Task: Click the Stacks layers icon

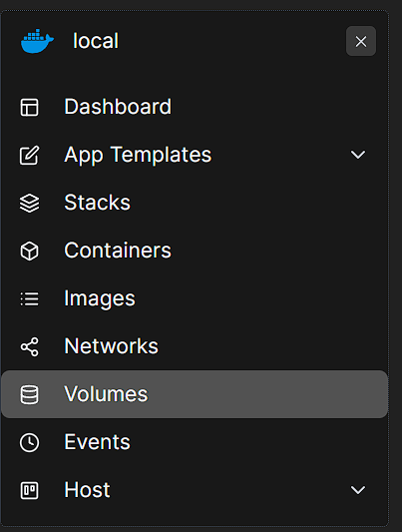Action: pyautogui.click(x=30, y=203)
